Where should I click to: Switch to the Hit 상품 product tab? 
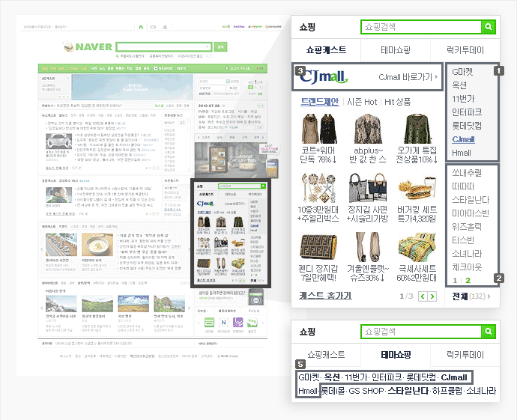[397, 101]
